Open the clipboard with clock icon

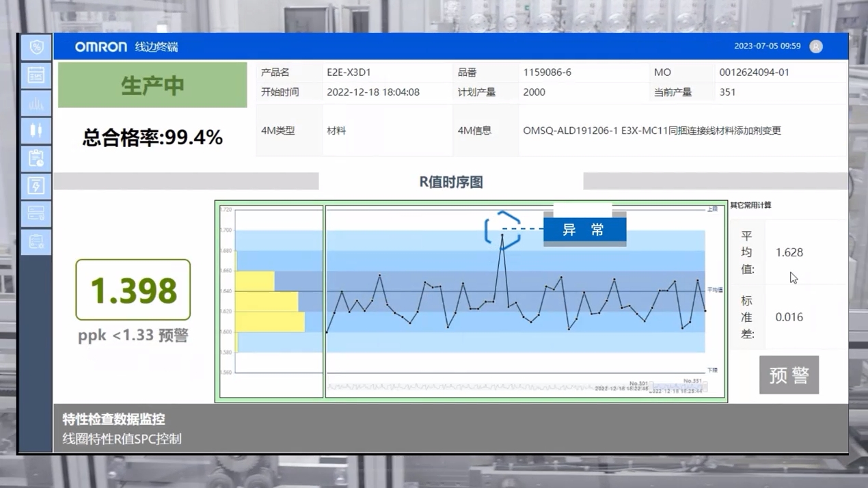(36, 159)
